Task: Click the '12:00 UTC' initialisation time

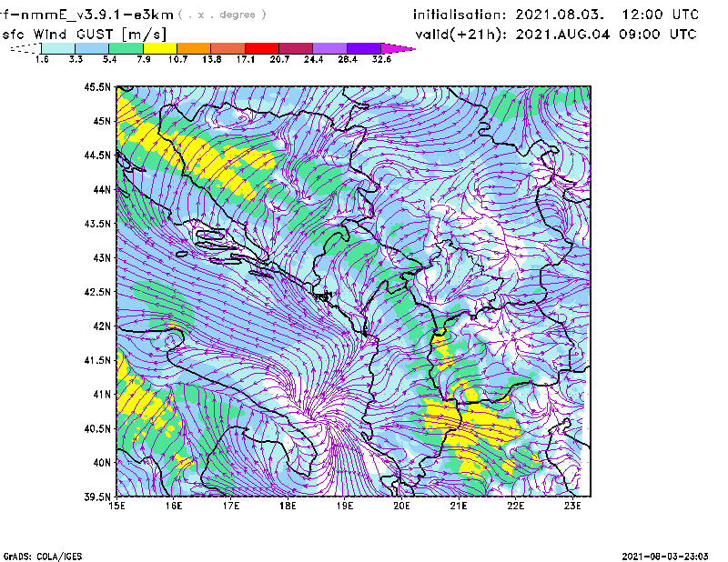Action: point(661,15)
